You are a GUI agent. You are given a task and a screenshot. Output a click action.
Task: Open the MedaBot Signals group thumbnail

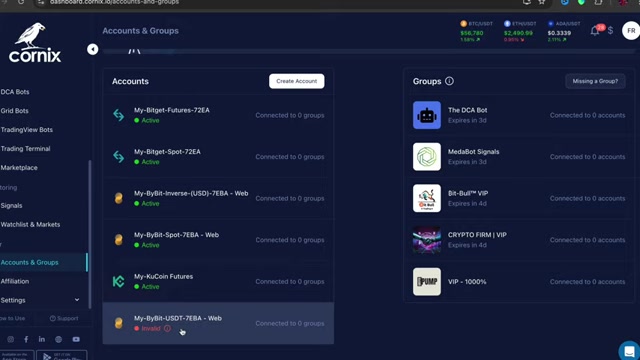coord(427,157)
